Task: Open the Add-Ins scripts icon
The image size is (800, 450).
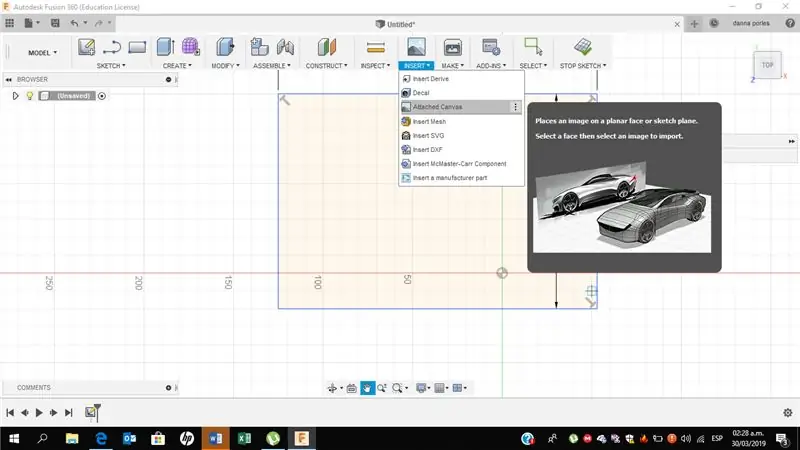Action: (x=491, y=47)
